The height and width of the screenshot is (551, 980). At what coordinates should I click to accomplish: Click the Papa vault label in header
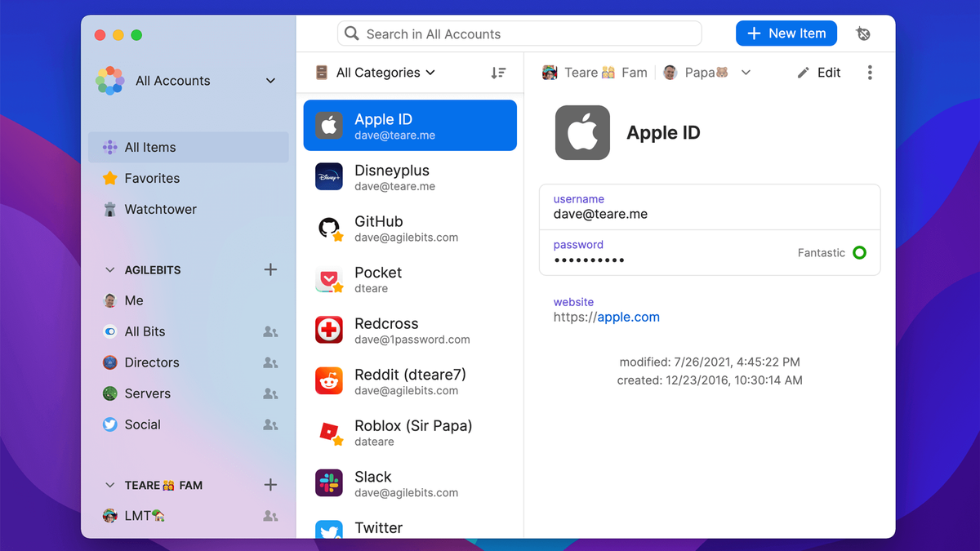pyautogui.click(x=695, y=73)
